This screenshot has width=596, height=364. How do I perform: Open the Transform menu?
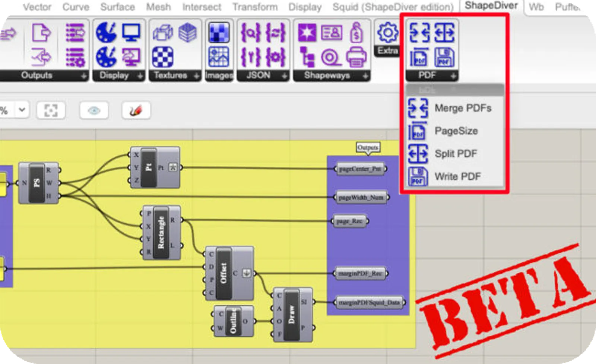(x=255, y=7)
